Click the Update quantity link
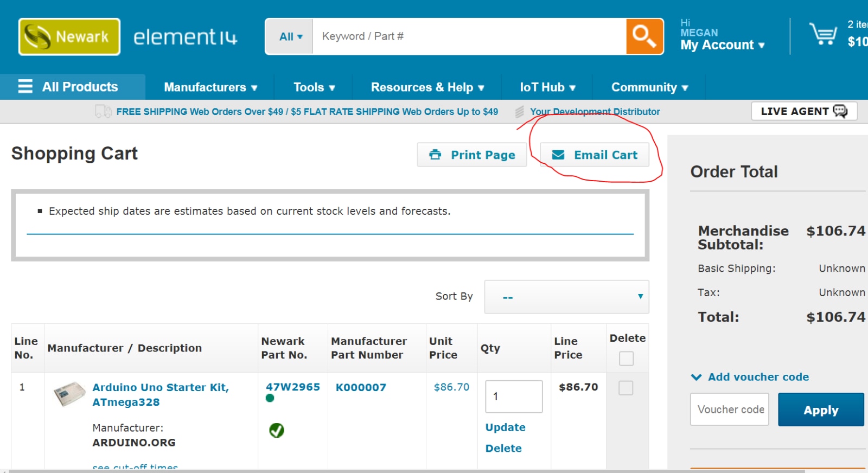 point(505,427)
